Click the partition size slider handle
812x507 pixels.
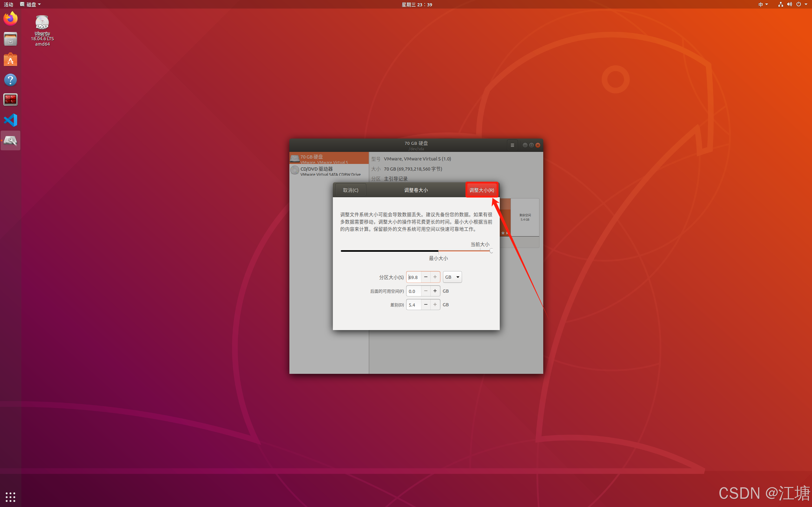point(491,251)
